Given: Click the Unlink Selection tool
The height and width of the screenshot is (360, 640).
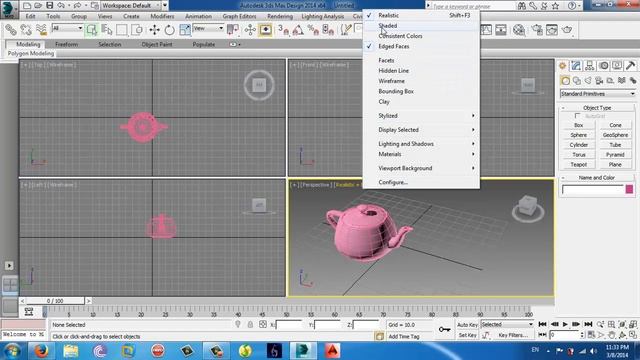Looking at the screenshot, I should point(26,30).
